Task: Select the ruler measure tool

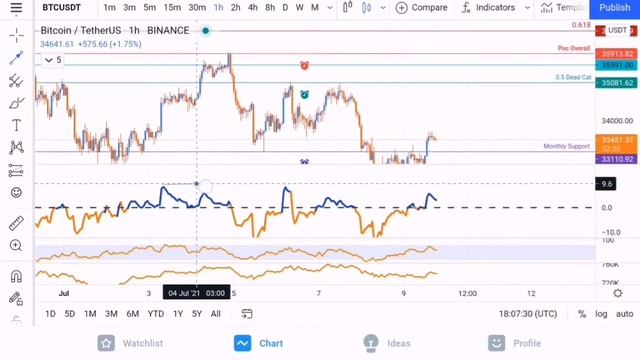Action: coord(16,223)
